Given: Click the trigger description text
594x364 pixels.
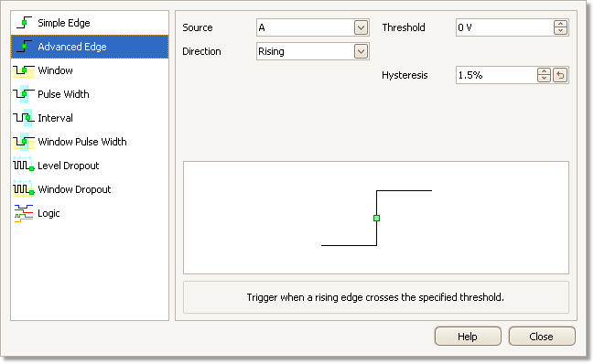Looking at the screenshot, I should [x=375, y=297].
